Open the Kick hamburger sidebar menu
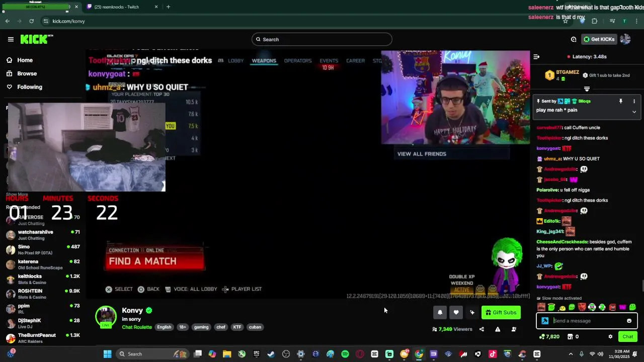This screenshot has height=362, width=644. tap(11, 39)
